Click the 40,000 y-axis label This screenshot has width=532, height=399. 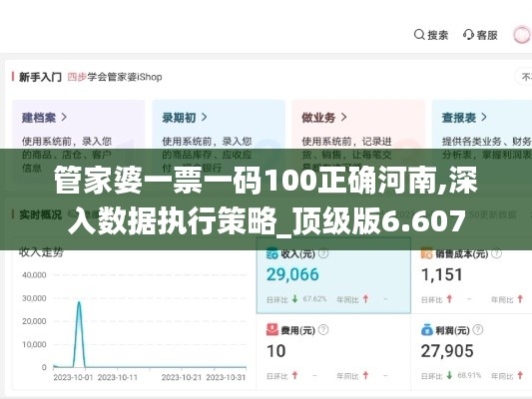click(34, 275)
